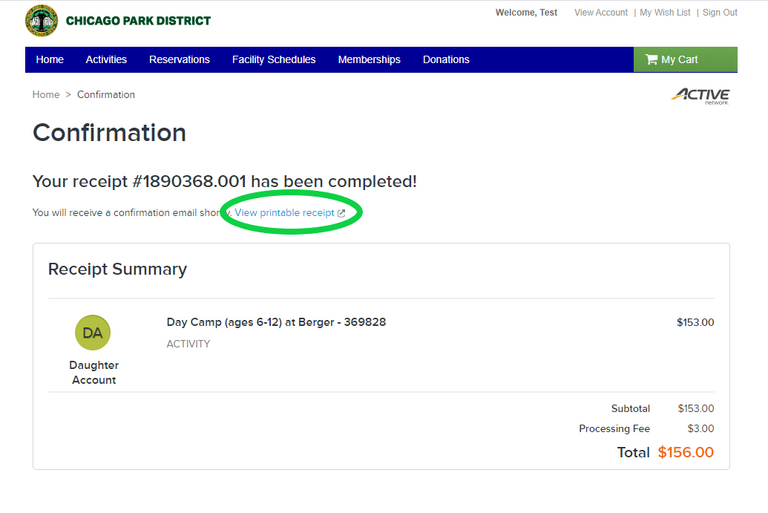Click the Day Camp $153.00 item price
This screenshot has width=768, height=513.
point(695,322)
